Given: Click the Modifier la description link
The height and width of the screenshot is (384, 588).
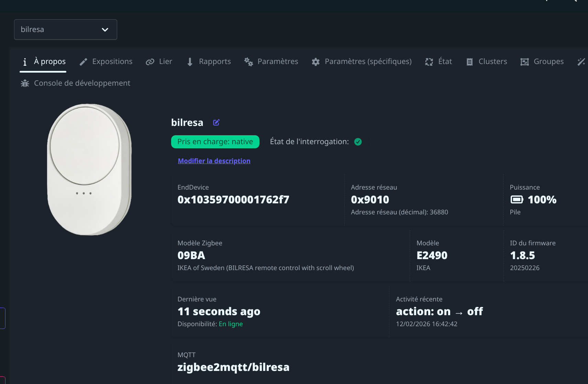Looking at the screenshot, I should click(214, 161).
